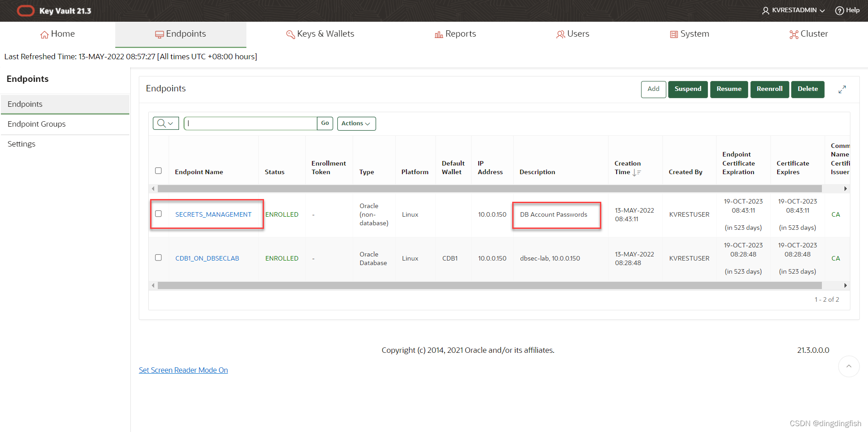
Task: Click the top scrollbar left arrow
Action: (153, 189)
